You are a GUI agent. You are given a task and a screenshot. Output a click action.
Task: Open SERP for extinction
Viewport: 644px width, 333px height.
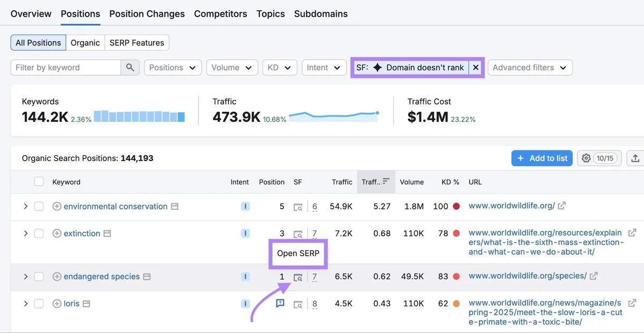[298, 234]
